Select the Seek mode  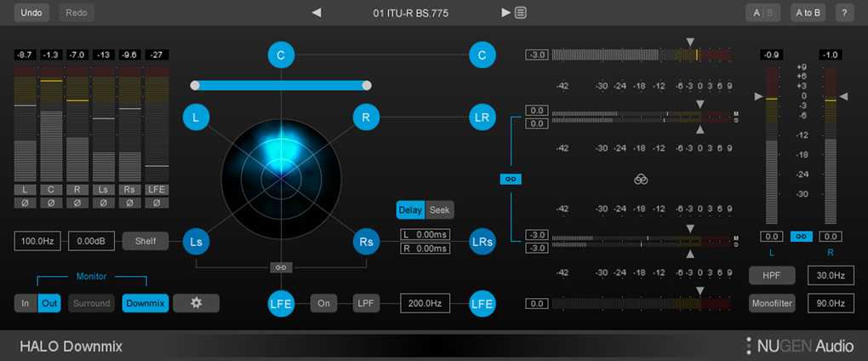pos(440,209)
